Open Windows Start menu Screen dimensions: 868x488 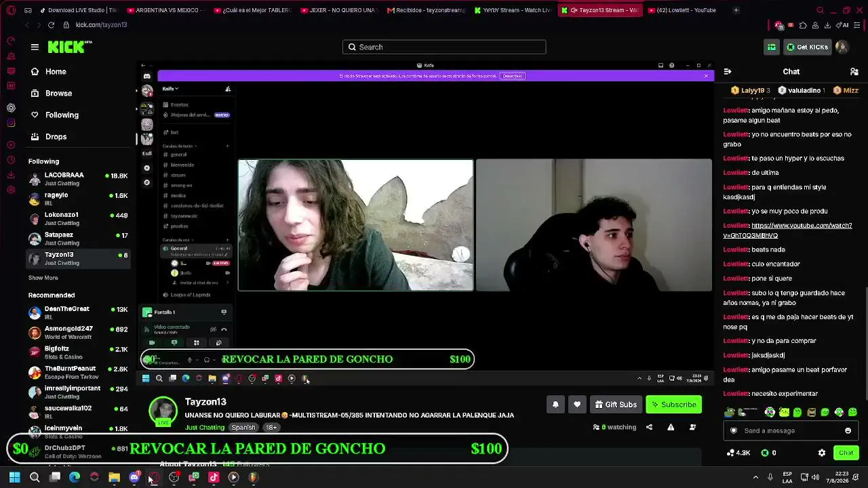pyautogui.click(x=14, y=477)
